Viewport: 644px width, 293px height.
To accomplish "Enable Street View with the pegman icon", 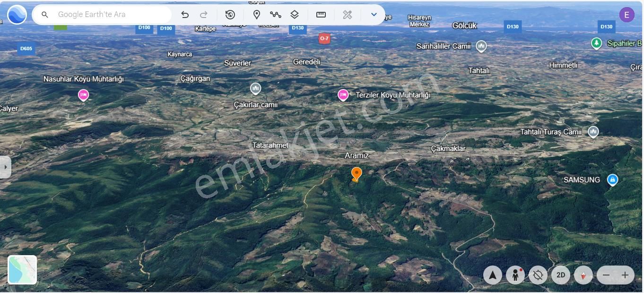I will pos(515,275).
